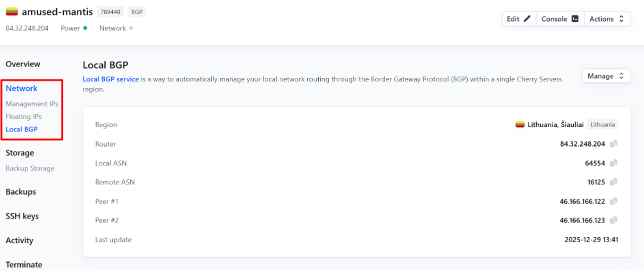Copy the Peer #2 address

click(x=614, y=220)
